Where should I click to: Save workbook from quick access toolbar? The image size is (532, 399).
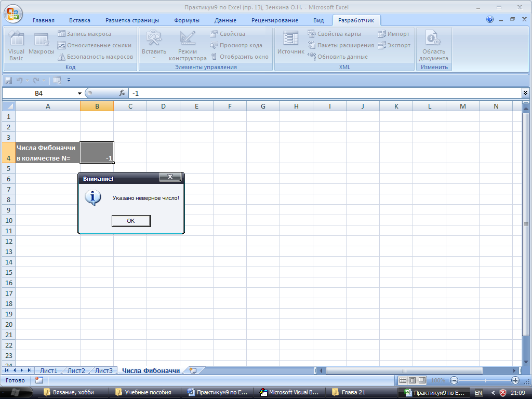[8, 81]
